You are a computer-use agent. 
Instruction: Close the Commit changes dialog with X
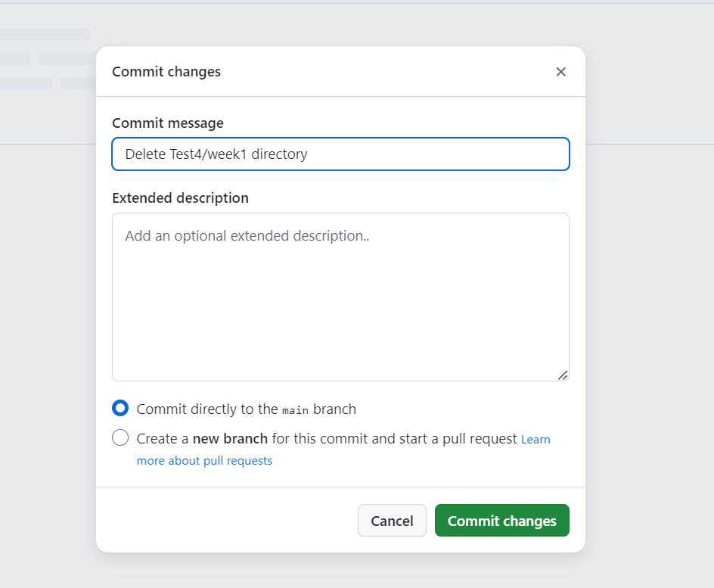coord(560,72)
